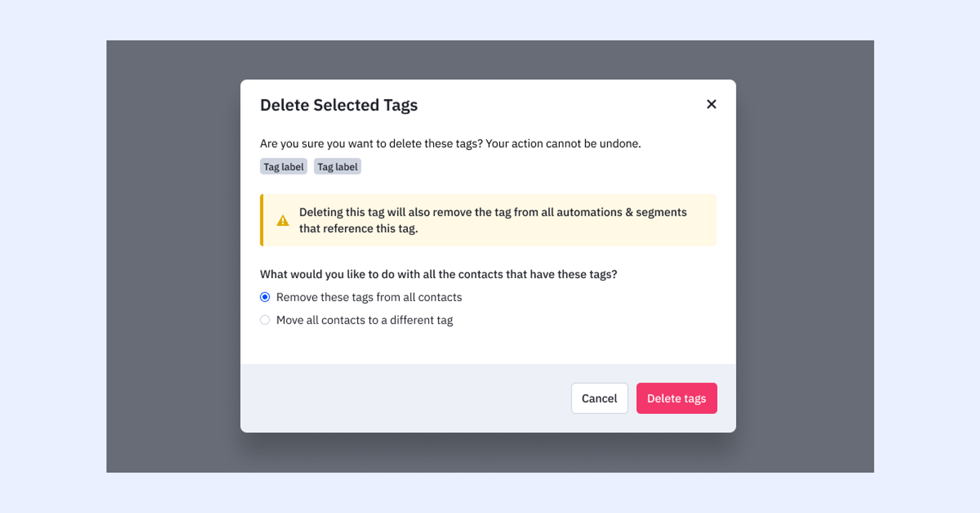
Task: Click 'that reference this tag.' warning line
Action: pyautogui.click(x=358, y=229)
